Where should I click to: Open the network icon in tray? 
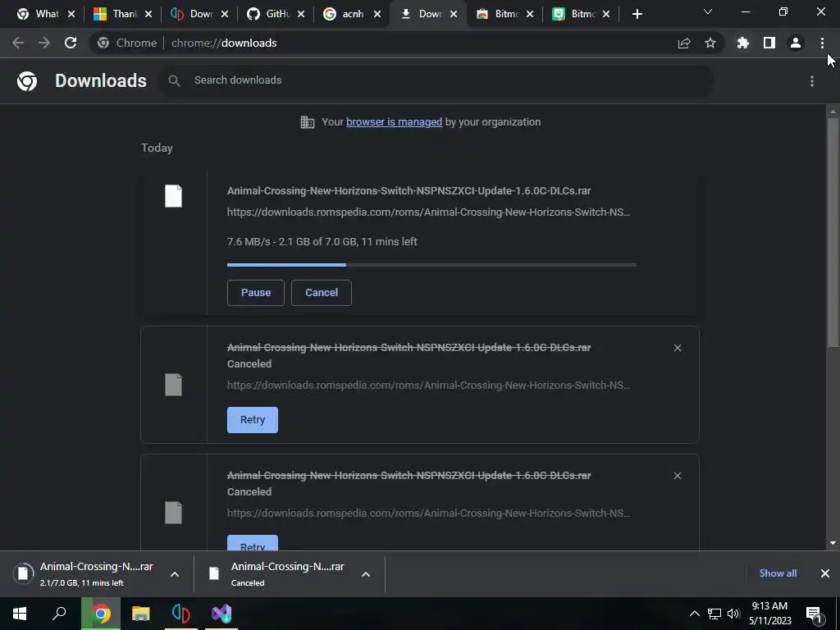714,614
